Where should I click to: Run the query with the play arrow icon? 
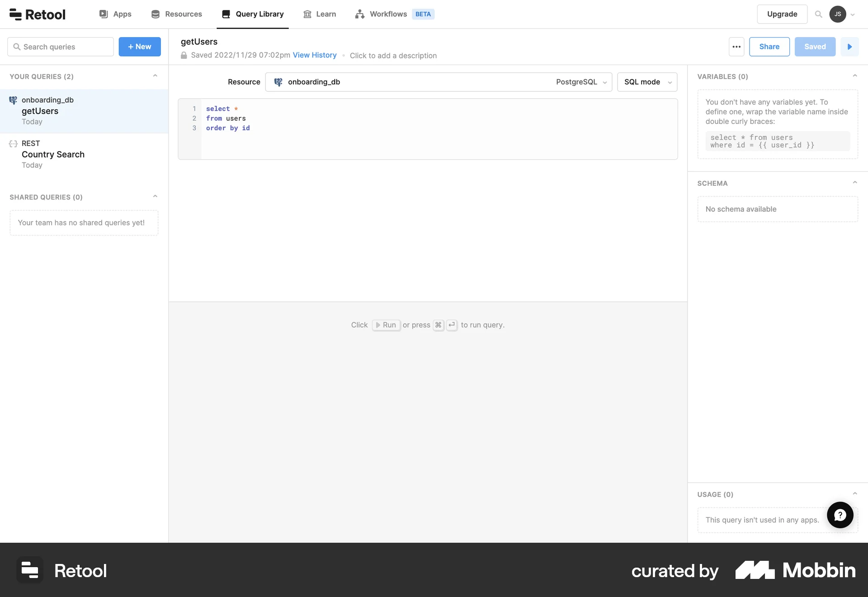coord(849,47)
